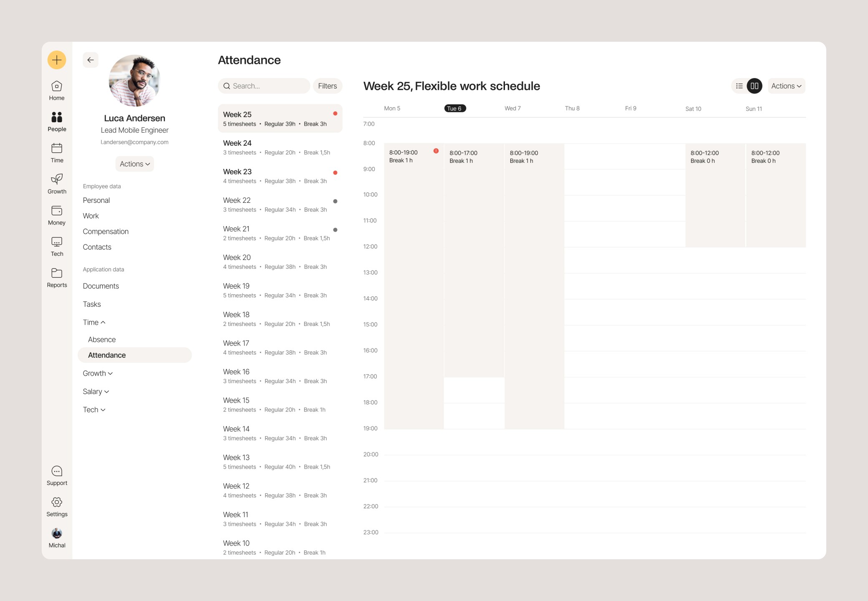The width and height of the screenshot is (868, 601).
Task: Open the Home section in sidebar
Action: [57, 91]
